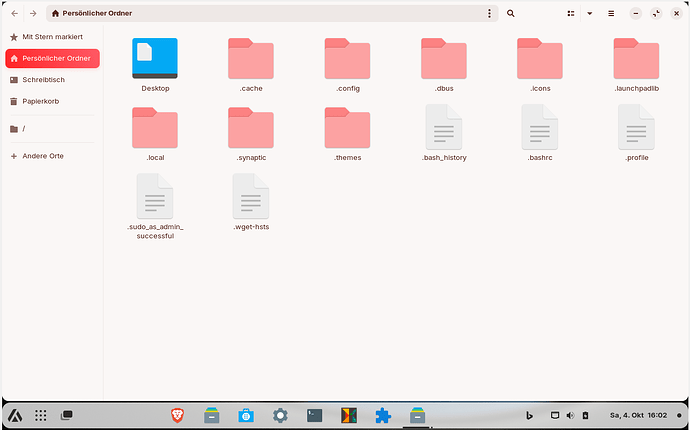Open the volume speaker icon
690x430 pixels.
click(570, 415)
